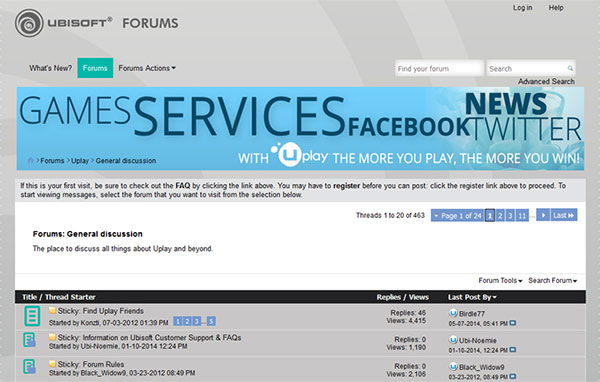Click thread status icon for Forum Rules
This screenshot has height=382, width=600.
(x=29, y=366)
